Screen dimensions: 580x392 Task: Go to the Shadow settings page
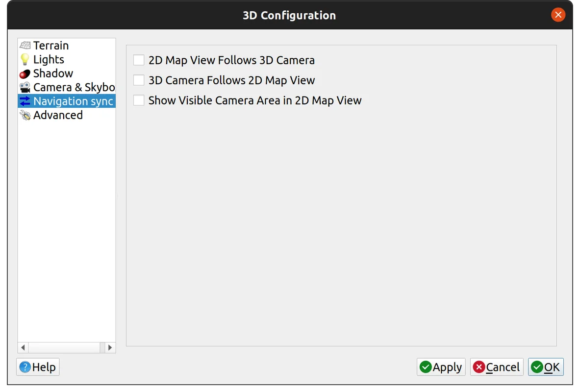[x=52, y=73]
